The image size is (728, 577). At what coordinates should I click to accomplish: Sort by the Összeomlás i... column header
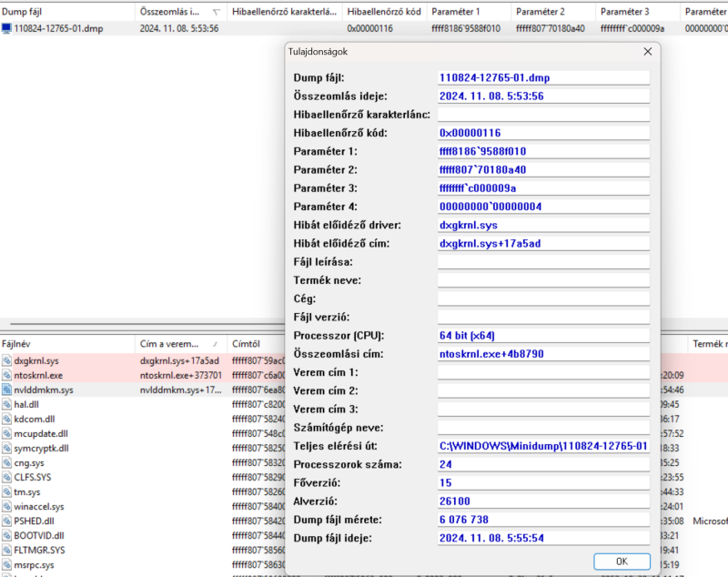[181, 12]
